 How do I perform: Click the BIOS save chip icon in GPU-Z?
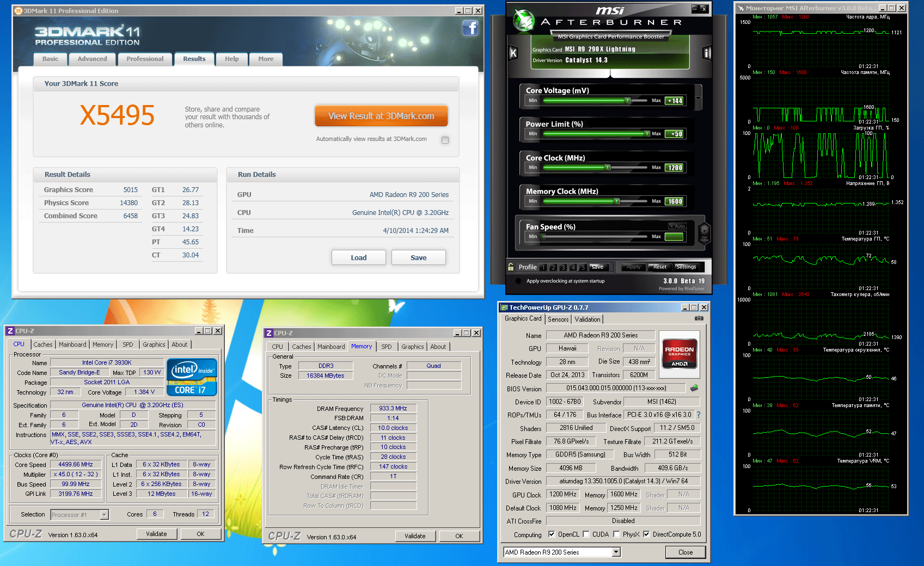click(694, 388)
